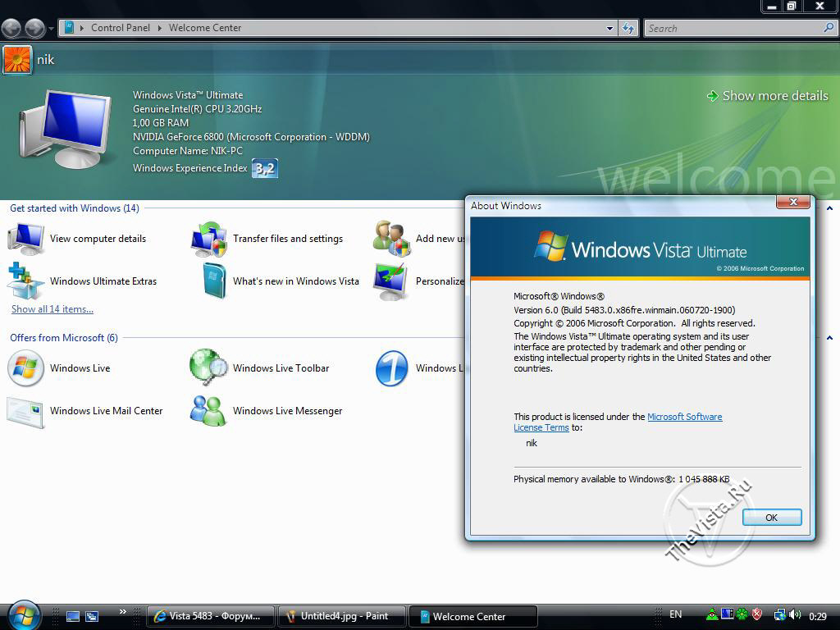Click the Start orb button

24,615
